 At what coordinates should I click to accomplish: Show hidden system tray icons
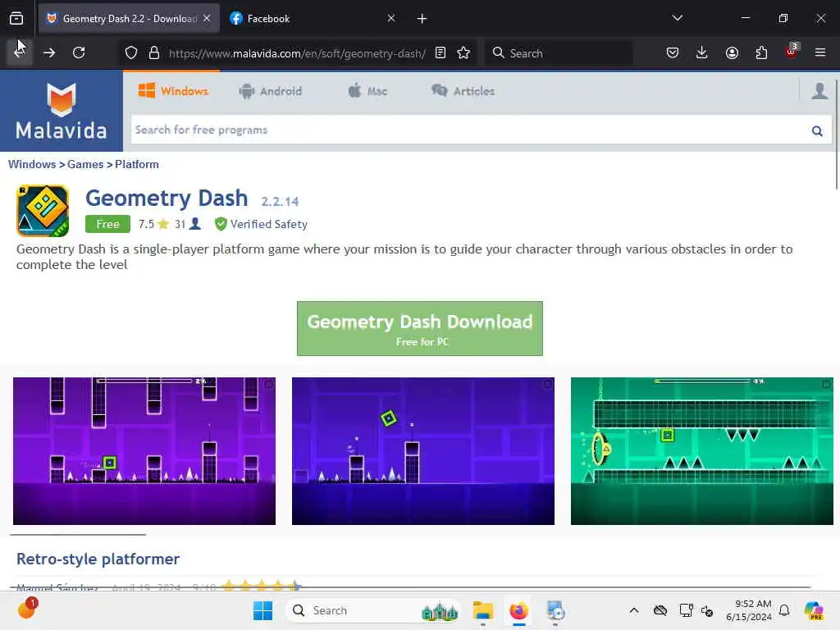click(x=634, y=610)
